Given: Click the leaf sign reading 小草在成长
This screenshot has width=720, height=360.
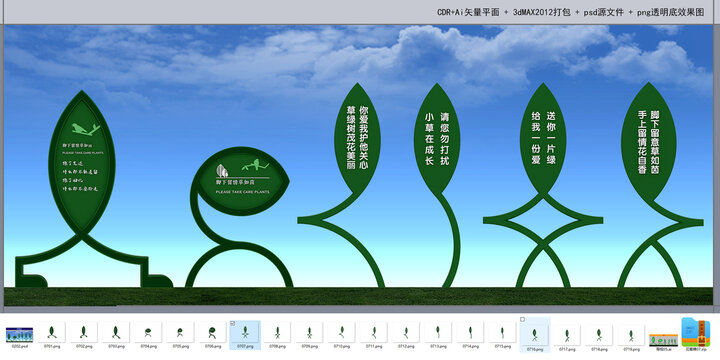Looking at the screenshot, I should (x=437, y=139).
